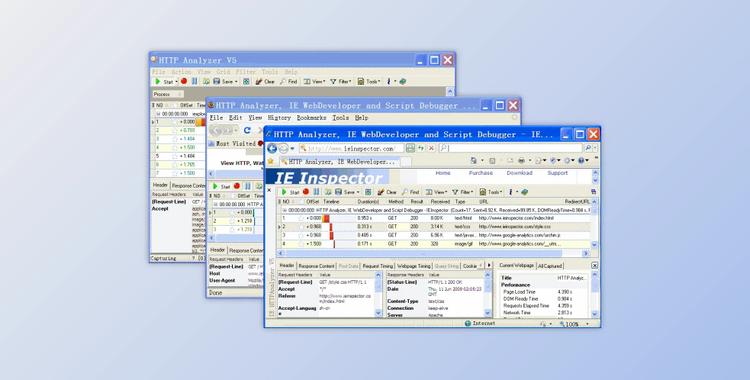Click IE tab titled HTTP Analyzer, IE WebDeveloper
750x380 pixels.
coord(339,162)
